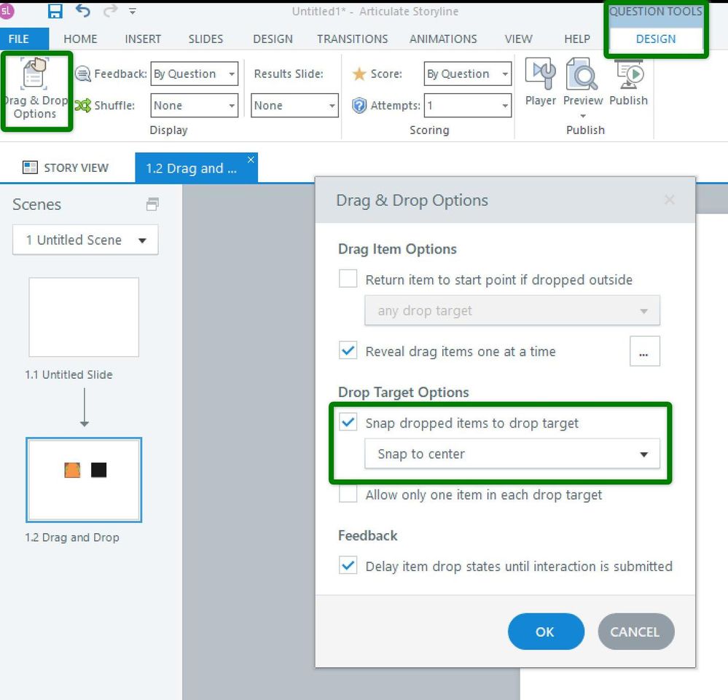This screenshot has width=728, height=700.
Task: Uncheck Snap dropped items to drop target
Action: click(x=348, y=422)
